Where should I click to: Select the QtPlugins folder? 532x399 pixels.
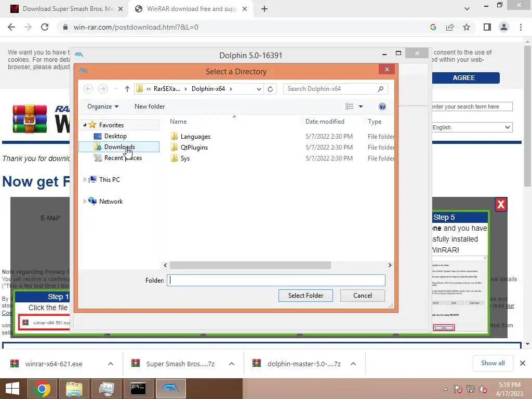point(194,147)
